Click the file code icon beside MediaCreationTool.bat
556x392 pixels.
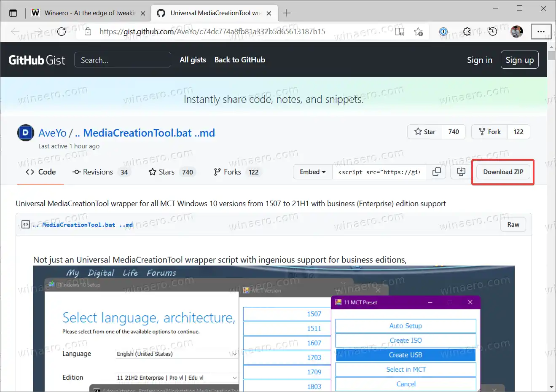[x=26, y=225]
